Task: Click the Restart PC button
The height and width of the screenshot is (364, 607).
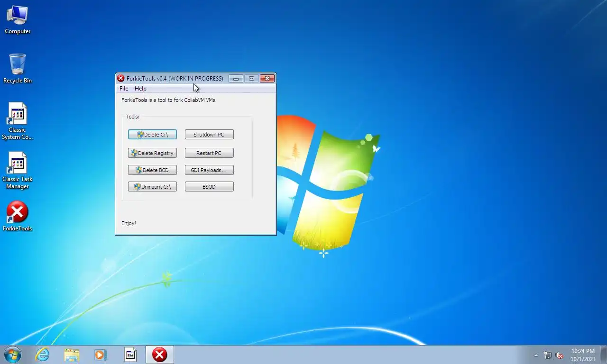Action: [209, 153]
